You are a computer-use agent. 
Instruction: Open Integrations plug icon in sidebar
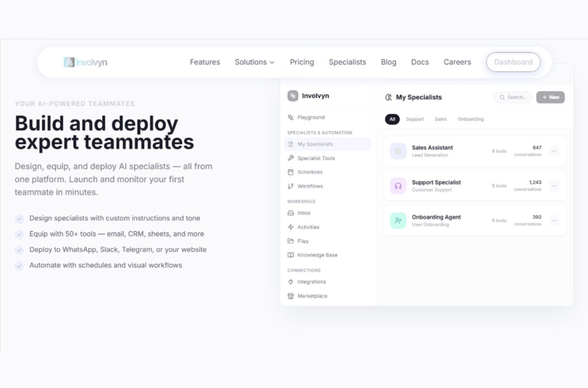pos(291,282)
